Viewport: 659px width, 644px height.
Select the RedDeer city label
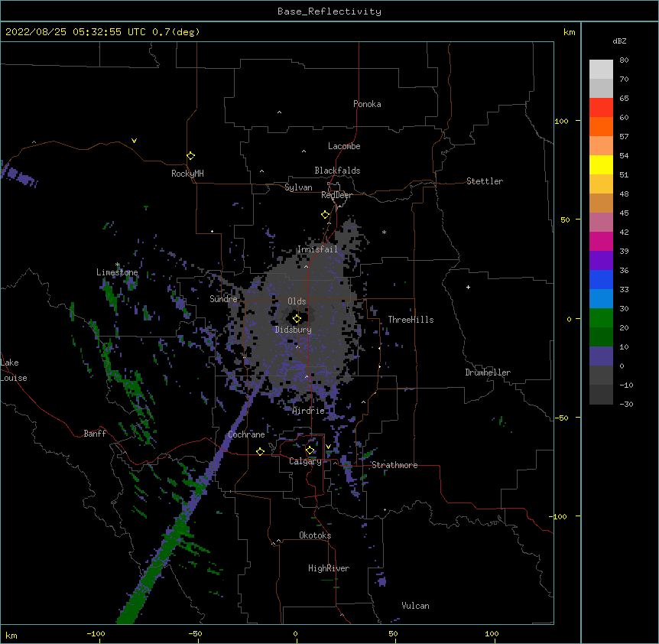pyautogui.click(x=336, y=195)
